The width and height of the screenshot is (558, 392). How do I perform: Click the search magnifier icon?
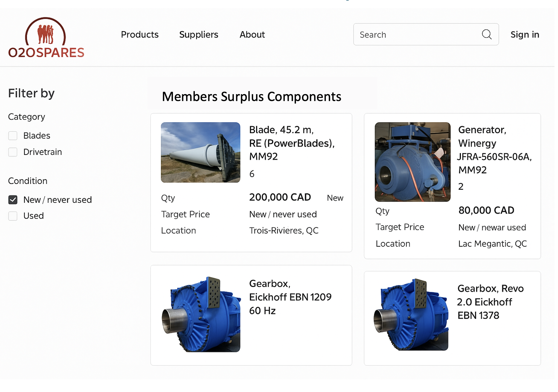(x=486, y=34)
